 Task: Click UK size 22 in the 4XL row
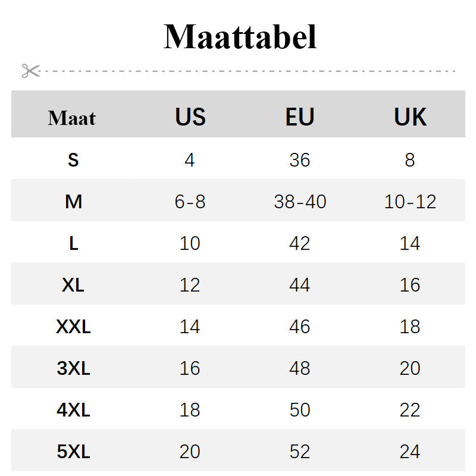410,410
